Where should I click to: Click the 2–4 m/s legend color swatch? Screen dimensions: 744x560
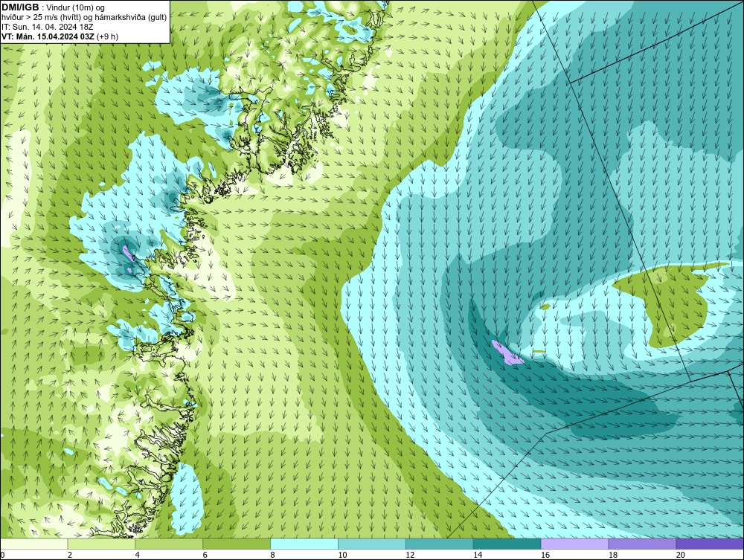pyautogui.click(x=101, y=544)
